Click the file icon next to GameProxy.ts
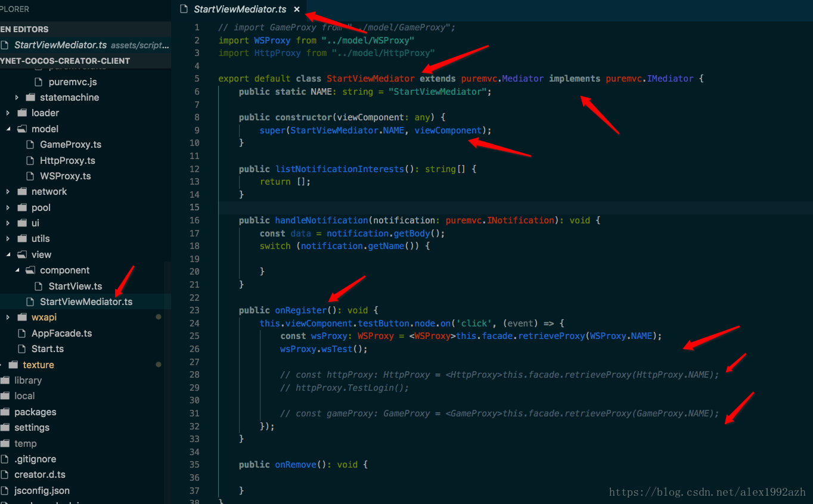Viewport: 813px width, 504px height. tap(30, 145)
